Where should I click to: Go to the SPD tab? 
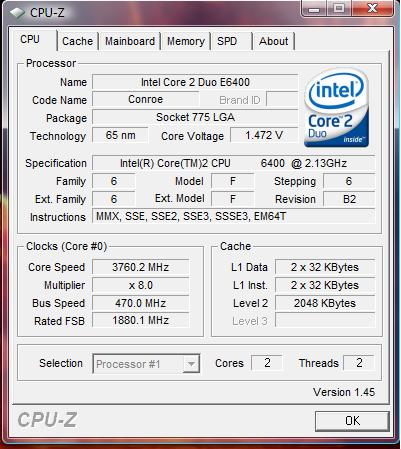pyautogui.click(x=231, y=41)
